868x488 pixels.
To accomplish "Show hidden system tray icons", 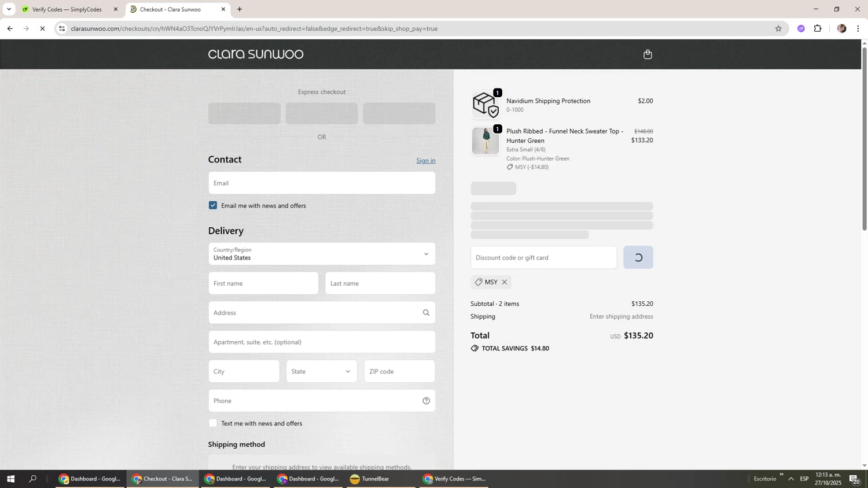I will [791, 479].
